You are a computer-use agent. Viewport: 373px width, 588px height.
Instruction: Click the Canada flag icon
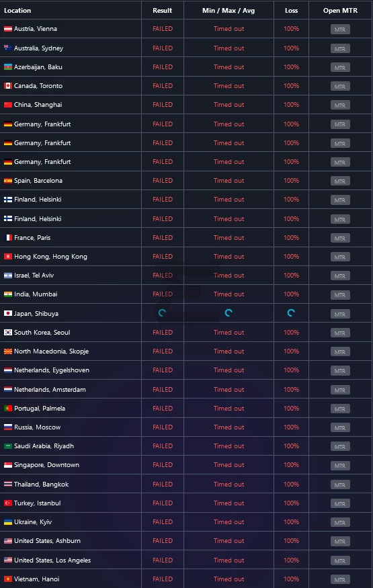tap(8, 86)
